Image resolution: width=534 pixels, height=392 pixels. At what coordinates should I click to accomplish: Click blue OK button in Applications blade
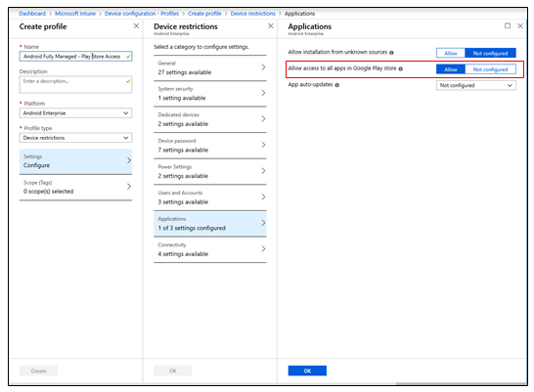click(x=307, y=370)
